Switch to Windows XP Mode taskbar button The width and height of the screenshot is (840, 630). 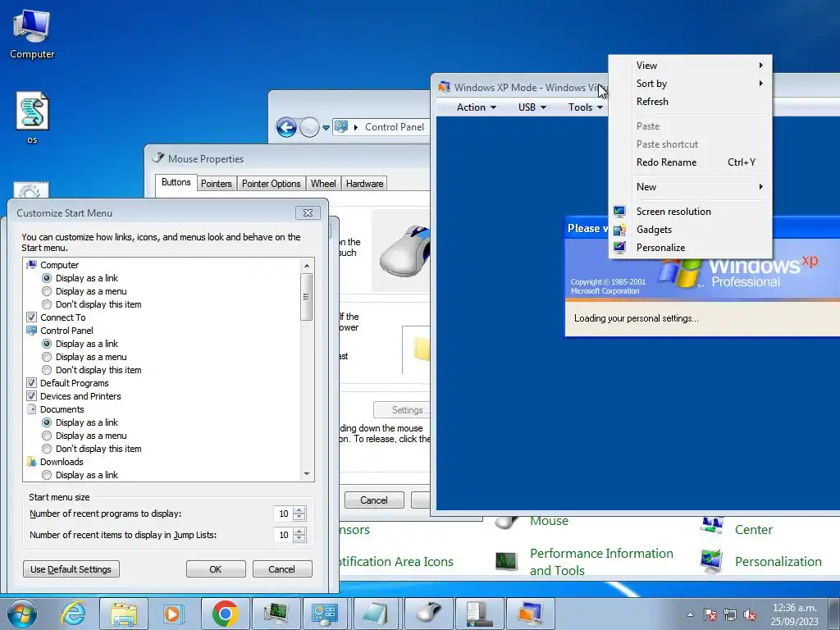pyautogui.click(x=531, y=614)
